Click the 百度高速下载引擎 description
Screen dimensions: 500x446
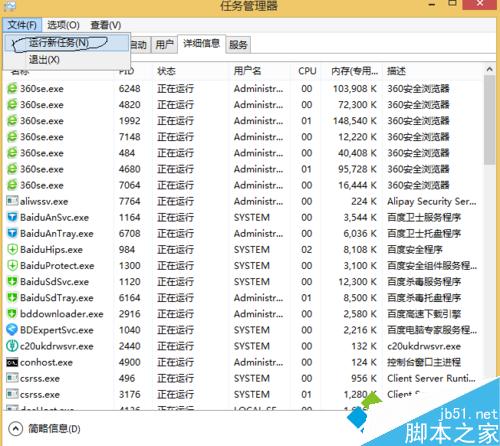pyautogui.click(x=424, y=314)
